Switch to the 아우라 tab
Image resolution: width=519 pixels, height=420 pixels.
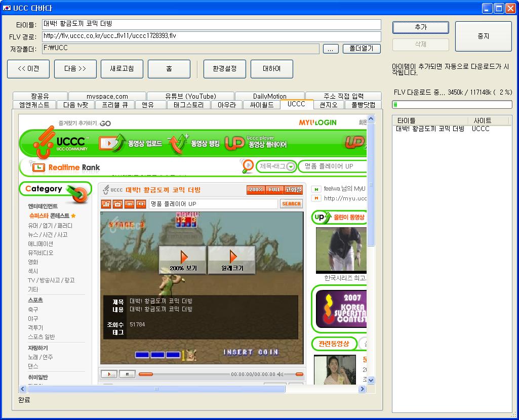tap(227, 105)
